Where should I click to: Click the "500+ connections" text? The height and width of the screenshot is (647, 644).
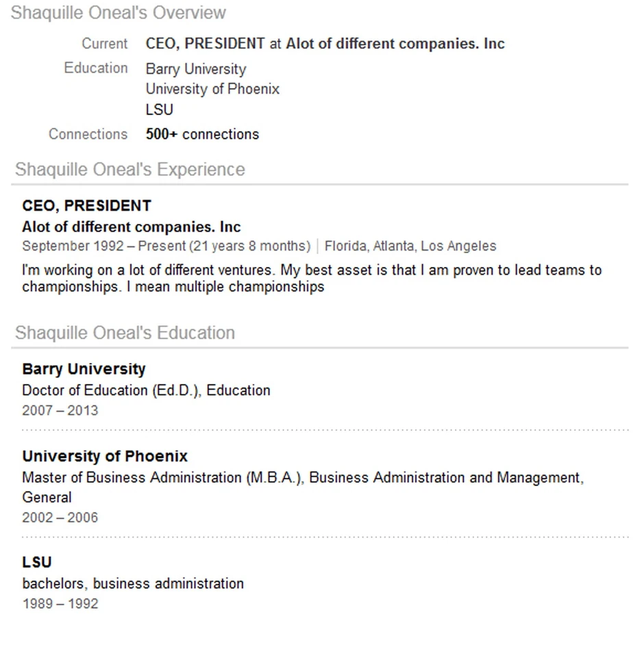pos(202,134)
